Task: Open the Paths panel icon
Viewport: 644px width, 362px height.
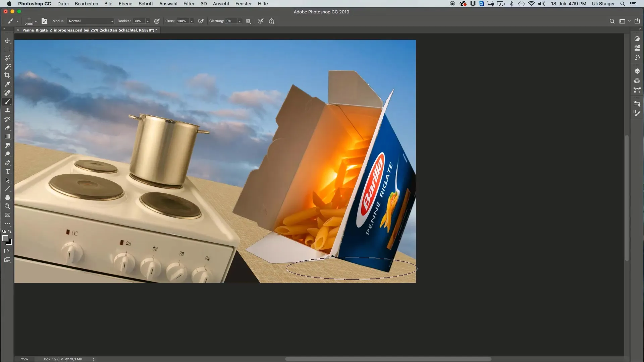Action: point(637,90)
